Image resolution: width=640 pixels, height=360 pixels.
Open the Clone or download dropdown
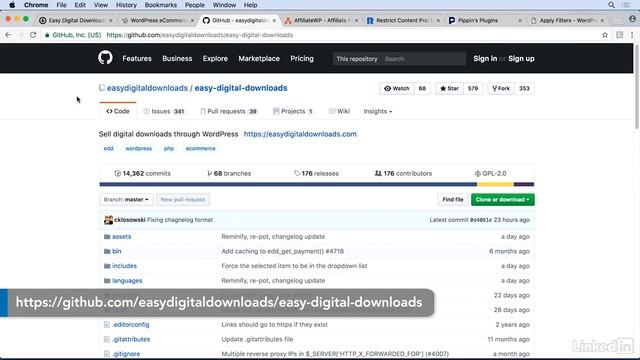point(502,200)
